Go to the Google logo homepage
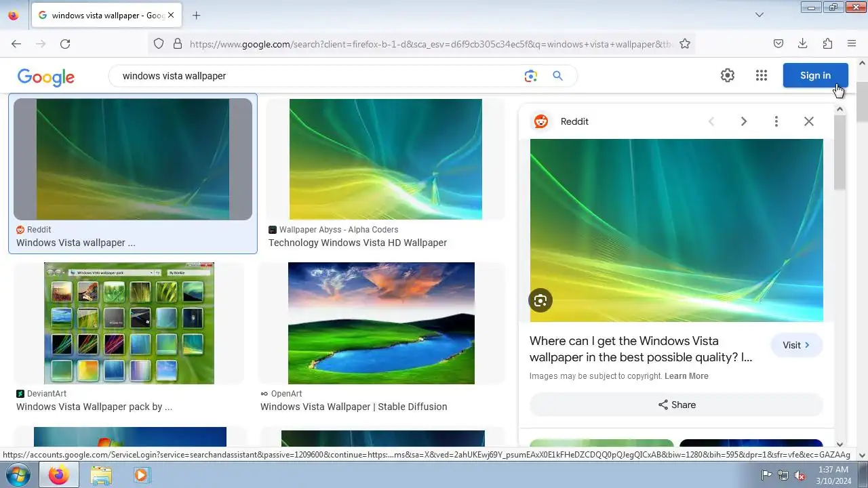This screenshot has width=868, height=488. (x=46, y=77)
